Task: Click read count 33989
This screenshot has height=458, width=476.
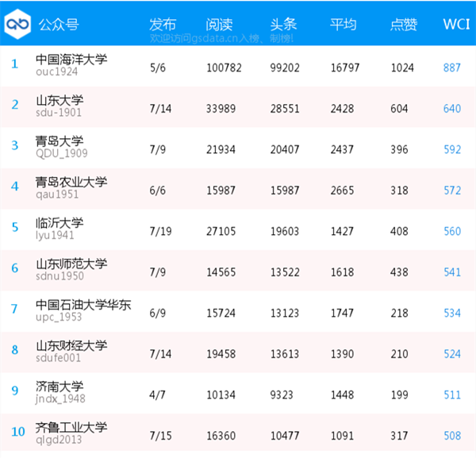Action: click(x=221, y=109)
